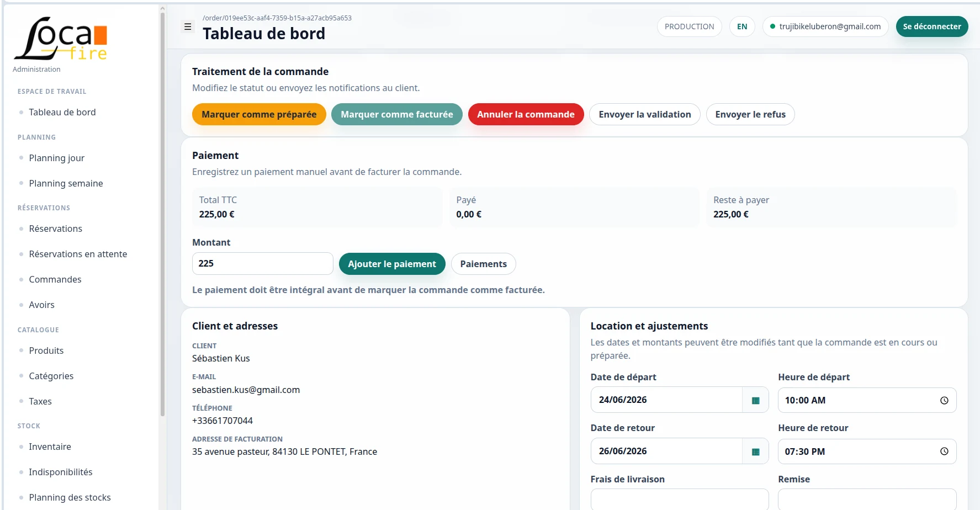Click the Heure de retour field 07:30 PM

867,451
